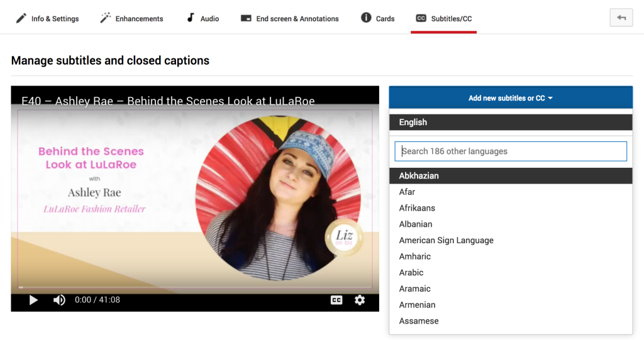The image size is (644, 340).
Task: Mute the video volume
Action: pyautogui.click(x=59, y=300)
